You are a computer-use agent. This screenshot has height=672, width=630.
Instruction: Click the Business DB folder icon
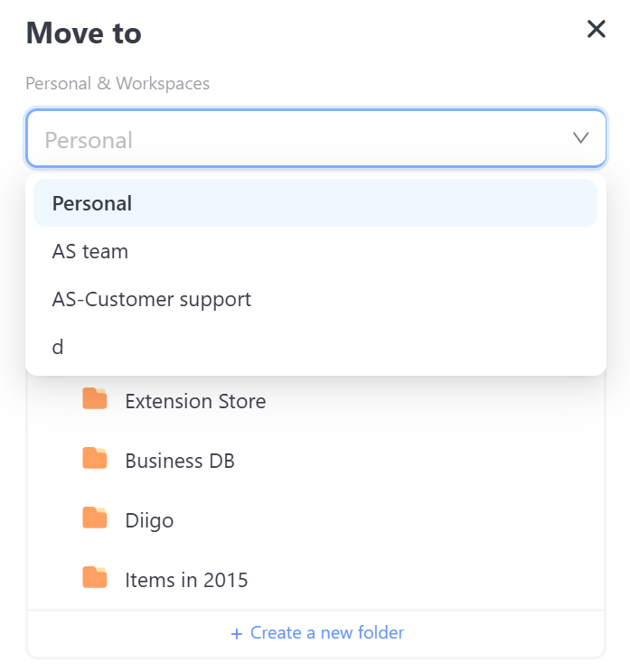pos(95,458)
